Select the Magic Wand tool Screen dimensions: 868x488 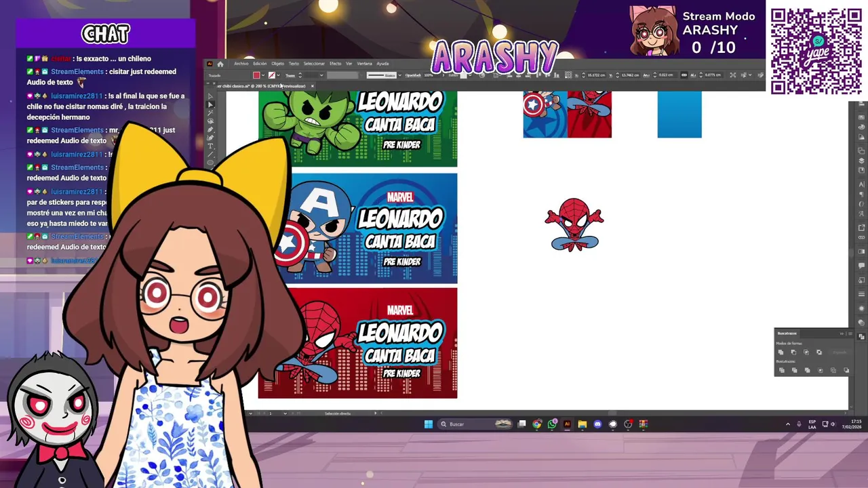pyautogui.click(x=210, y=113)
